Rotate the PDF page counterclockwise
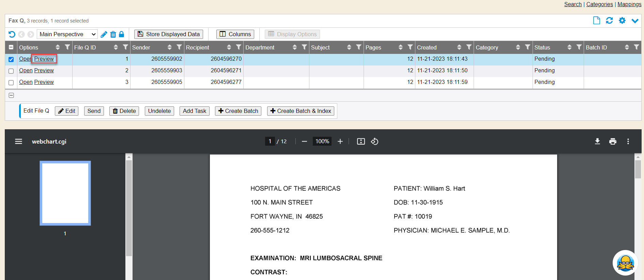 [x=374, y=141]
